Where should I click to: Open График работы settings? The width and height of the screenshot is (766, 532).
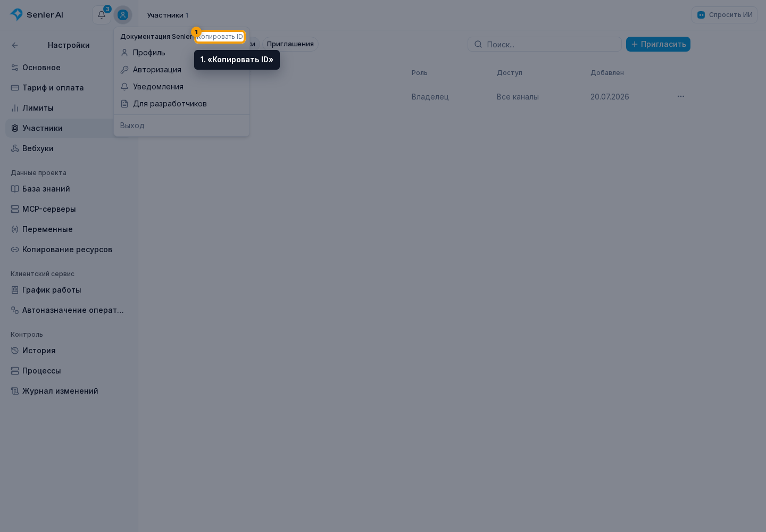[x=69, y=290]
